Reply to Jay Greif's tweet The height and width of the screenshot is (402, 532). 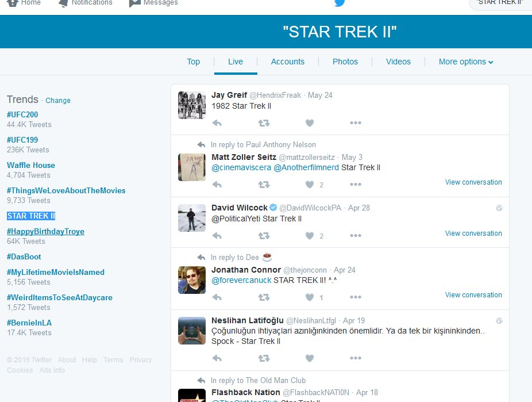tap(217, 123)
